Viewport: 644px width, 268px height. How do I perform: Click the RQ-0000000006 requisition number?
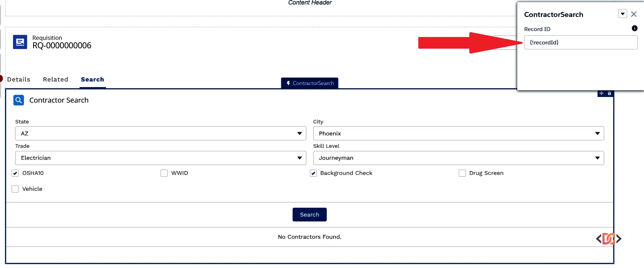[62, 45]
